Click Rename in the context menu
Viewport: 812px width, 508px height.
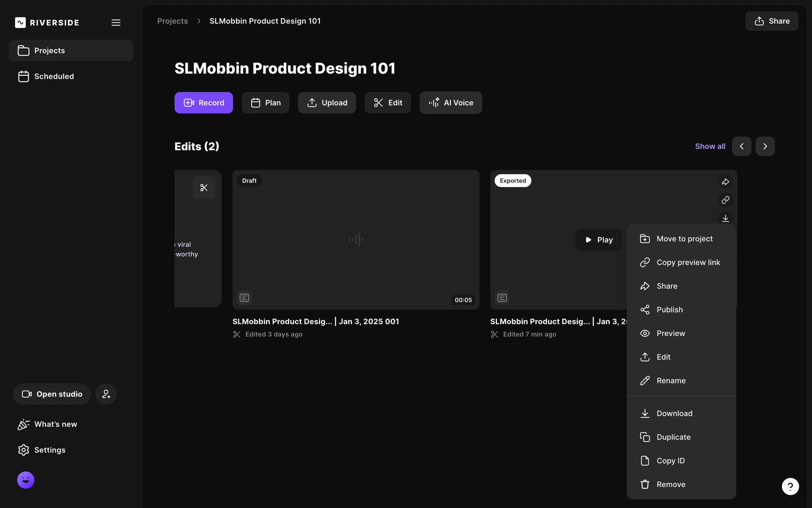click(x=671, y=381)
